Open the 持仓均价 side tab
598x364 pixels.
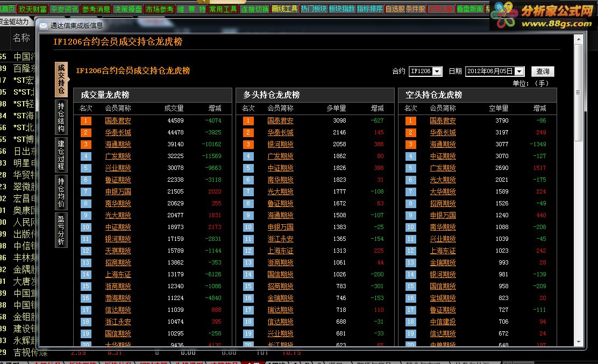(61, 192)
